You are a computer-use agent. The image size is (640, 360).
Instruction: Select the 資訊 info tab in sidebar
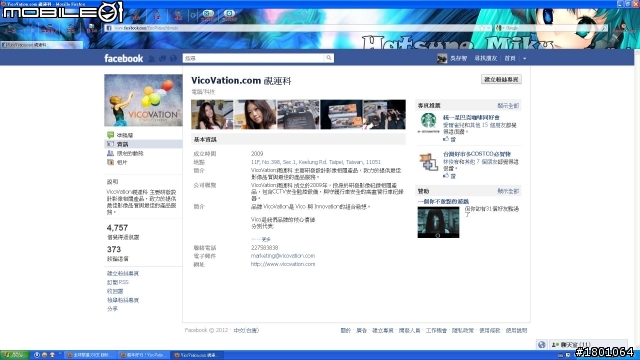[143, 144]
